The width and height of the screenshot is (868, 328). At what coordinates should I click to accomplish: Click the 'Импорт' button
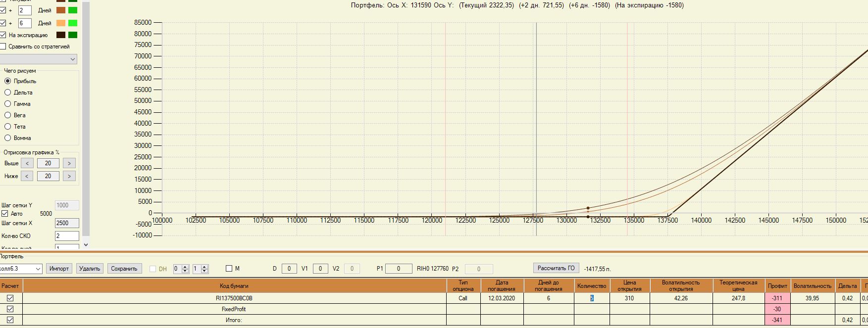(59, 269)
